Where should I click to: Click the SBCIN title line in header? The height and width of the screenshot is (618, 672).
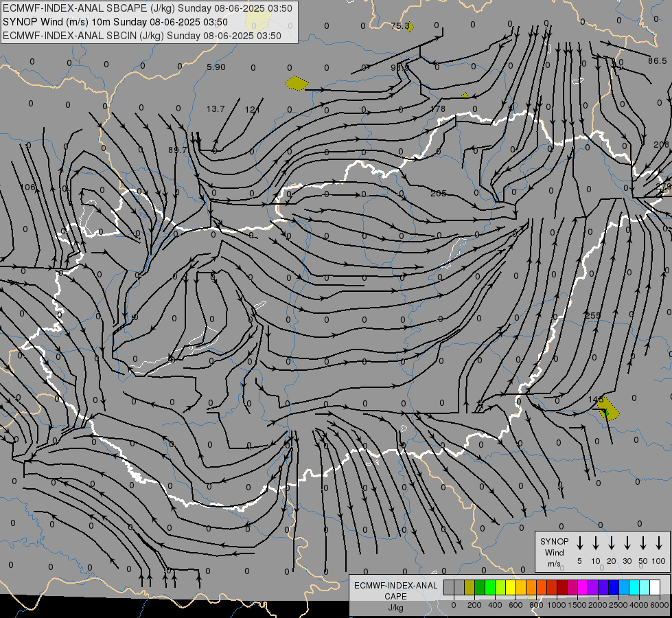point(142,36)
